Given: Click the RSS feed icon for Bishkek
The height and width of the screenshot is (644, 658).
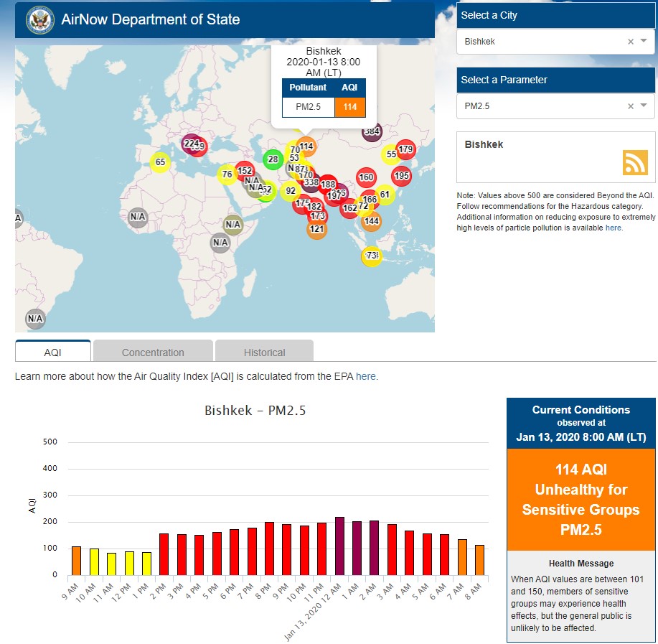Looking at the screenshot, I should [635, 163].
